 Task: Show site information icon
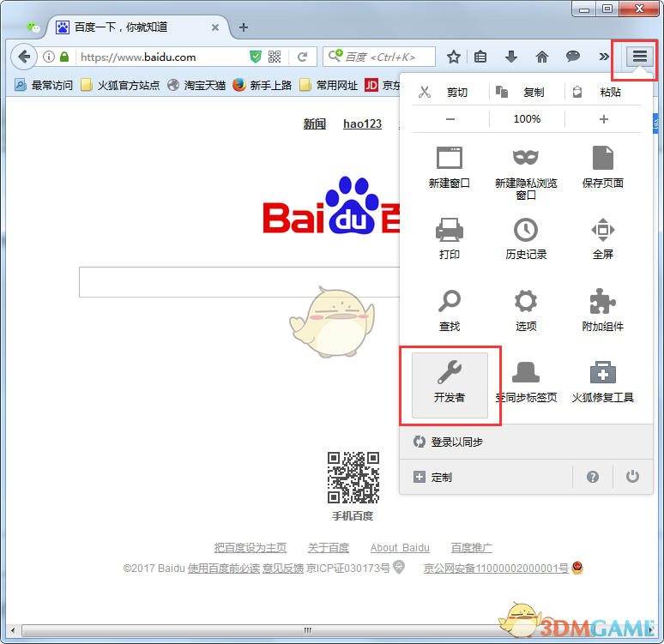(49, 57)
